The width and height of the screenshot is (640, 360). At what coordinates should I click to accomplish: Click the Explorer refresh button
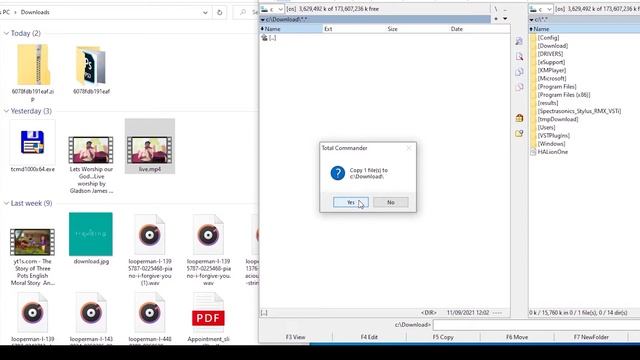click(220, 13)
